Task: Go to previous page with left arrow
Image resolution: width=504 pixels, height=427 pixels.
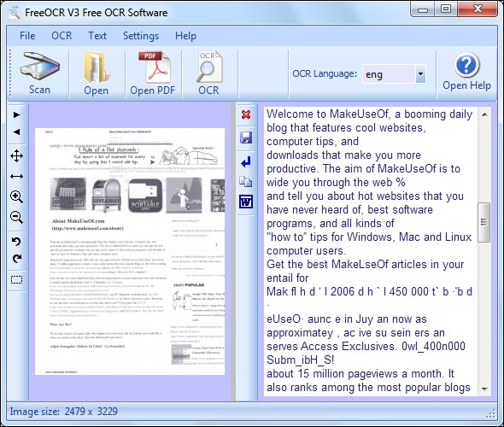Action: [x=17, y=132]
